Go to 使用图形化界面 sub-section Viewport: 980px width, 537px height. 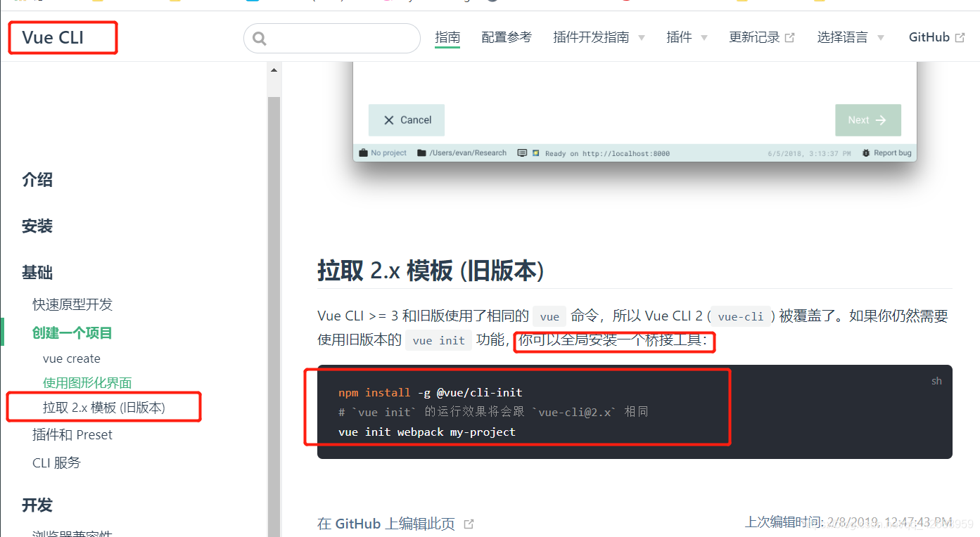pos(87,382)
